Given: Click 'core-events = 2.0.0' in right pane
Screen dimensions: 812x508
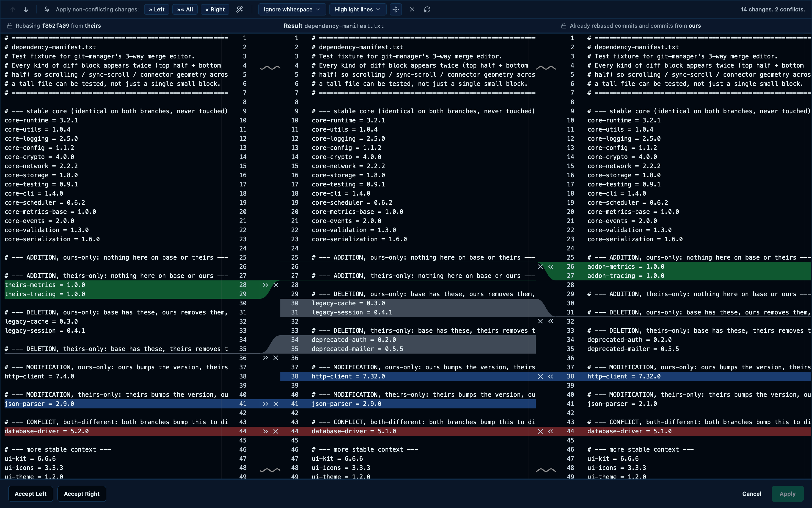Looking at the screenshot, I should coord(622,221).
